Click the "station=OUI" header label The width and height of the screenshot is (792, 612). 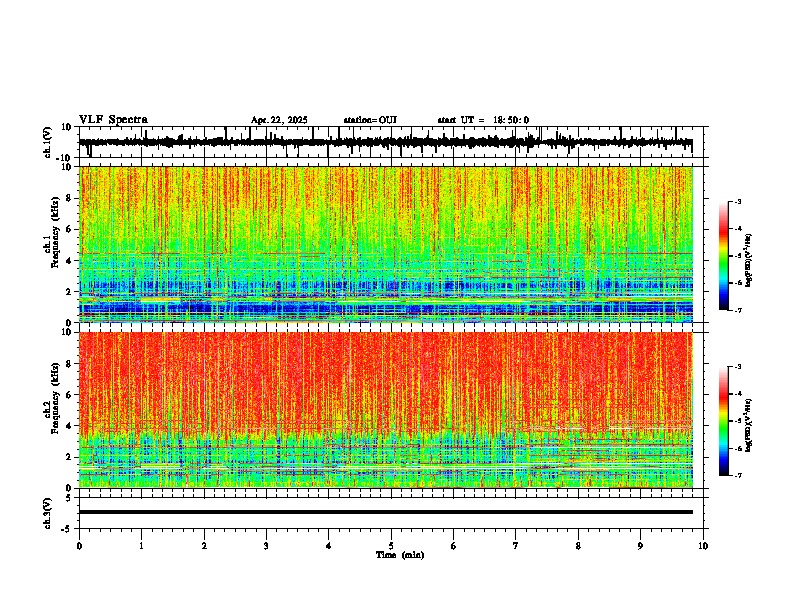(370, 120)
